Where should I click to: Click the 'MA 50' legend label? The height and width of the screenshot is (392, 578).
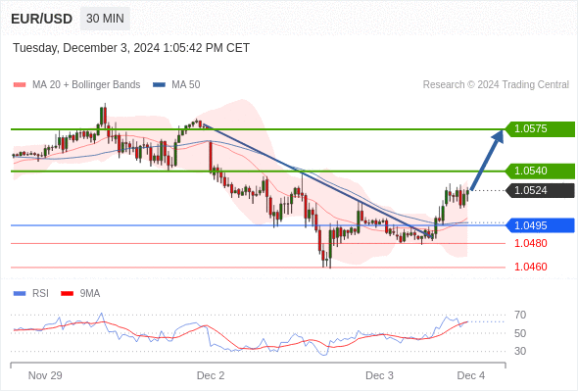[186, 85]
